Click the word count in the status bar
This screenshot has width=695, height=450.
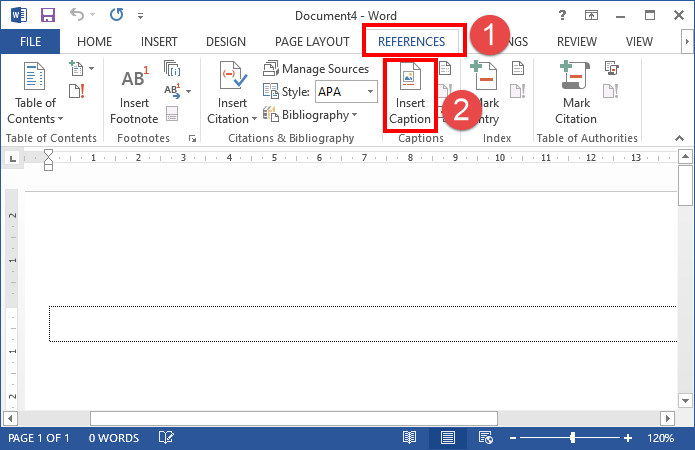click(113, 438)
